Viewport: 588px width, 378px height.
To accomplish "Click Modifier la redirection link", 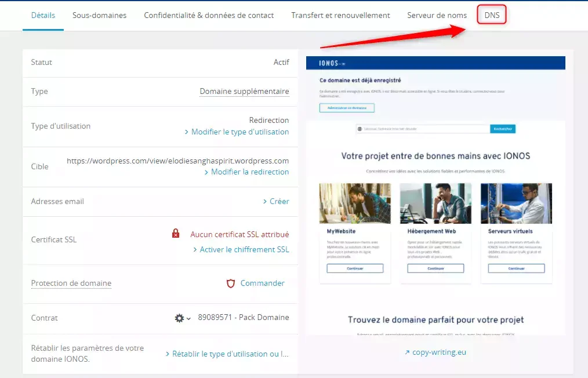I will tap(250, 172).
